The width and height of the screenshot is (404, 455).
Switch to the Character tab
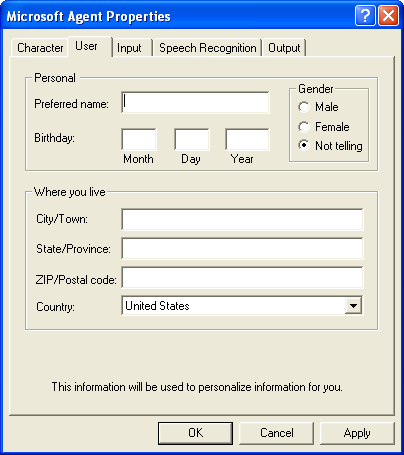pyautogui.click(x=40, y=48)
